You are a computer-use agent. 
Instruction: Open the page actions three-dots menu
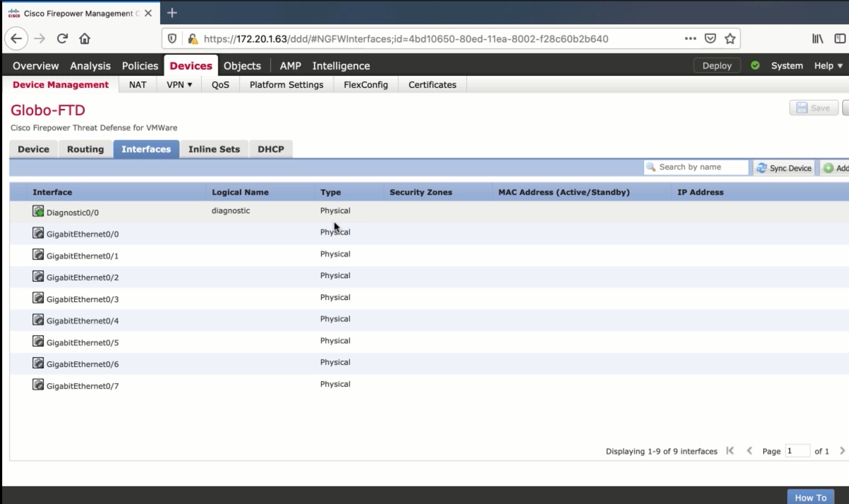tap(690, 39)
